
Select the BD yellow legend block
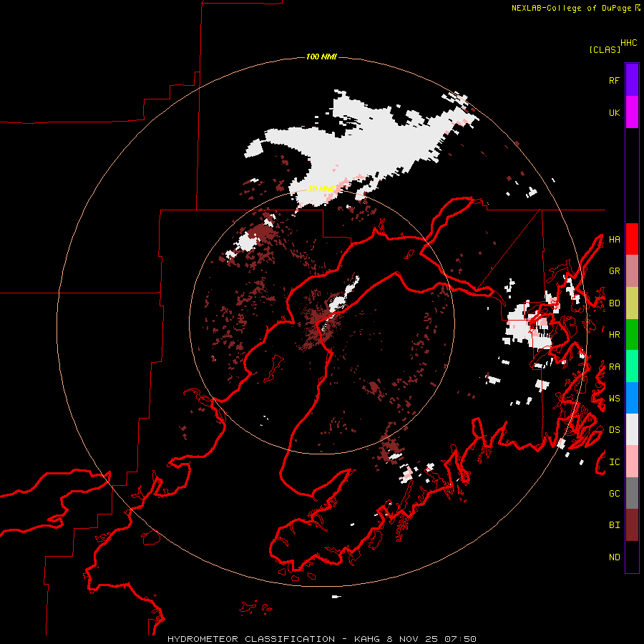(x=632, y=303)
